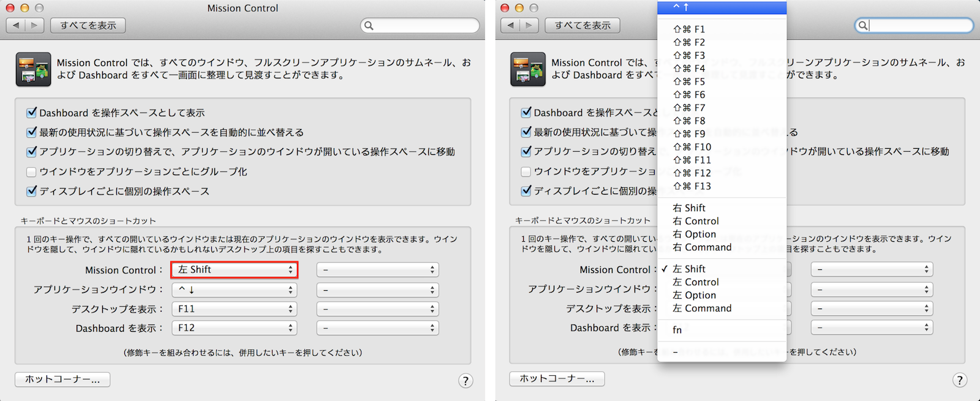
Task: Select highlighted ^↑ item at menu top
Action: 722,7
